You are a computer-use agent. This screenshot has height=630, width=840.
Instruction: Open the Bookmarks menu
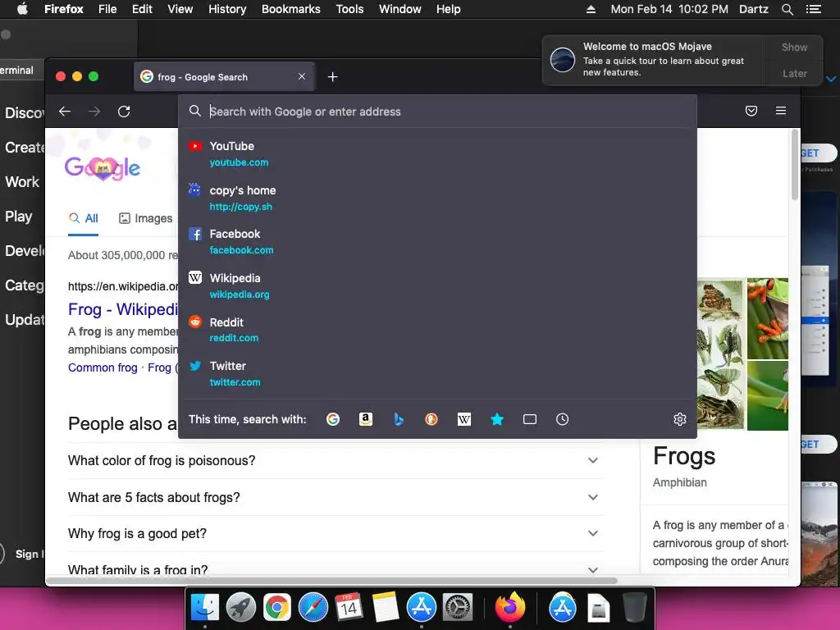pyautogui.click(x=291, y=9)
